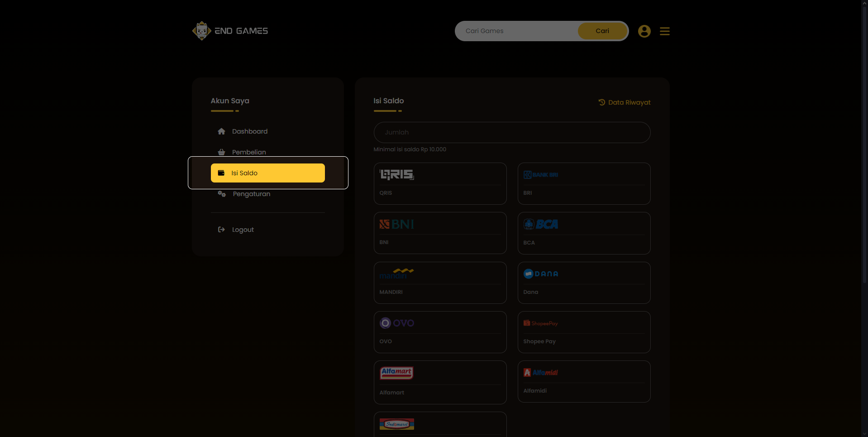
Task: Click the QRIS logo
Action: [x=397, y=174]
